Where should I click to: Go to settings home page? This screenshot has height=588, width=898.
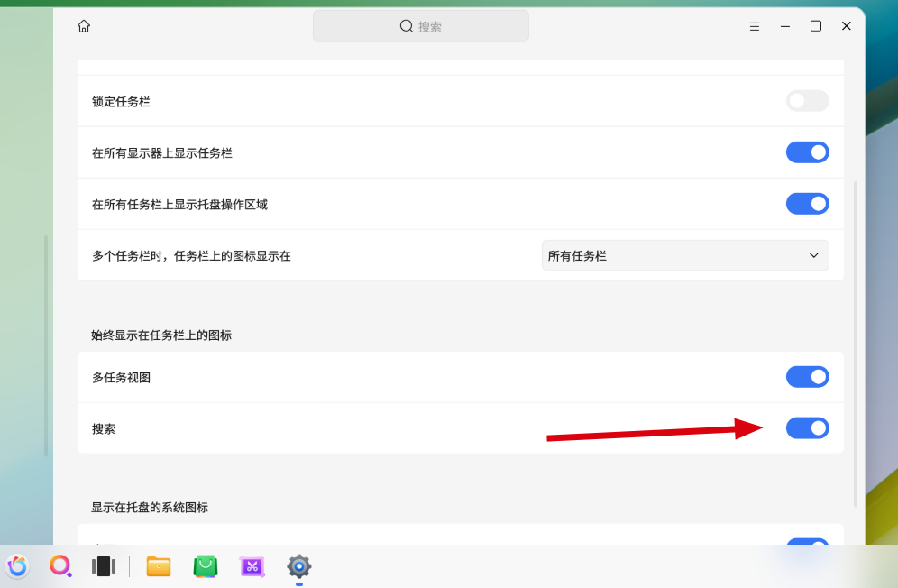[x=84, y=26]
